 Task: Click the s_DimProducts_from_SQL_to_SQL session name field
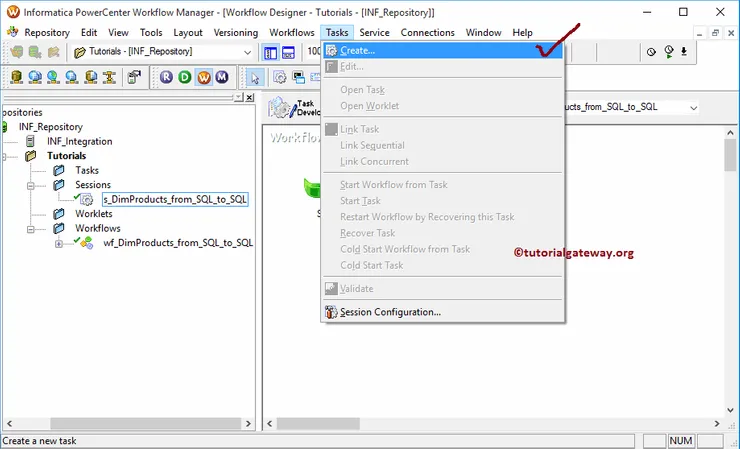[x=175, y=199]
